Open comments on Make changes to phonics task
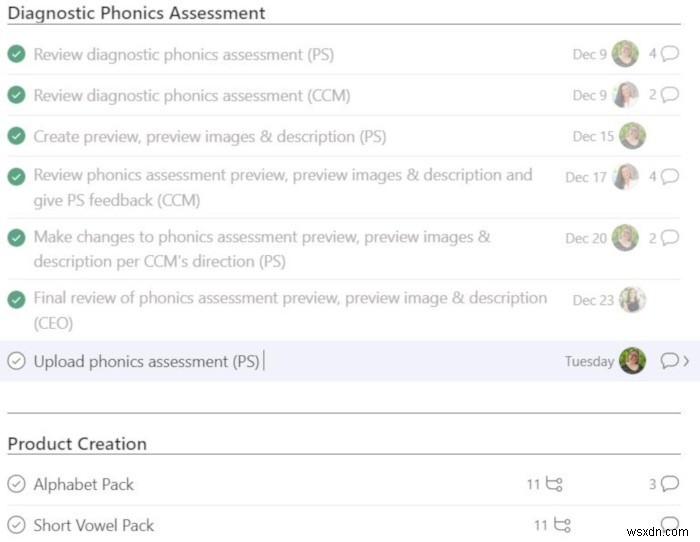700x542 pixels. (x=669, y=238)
